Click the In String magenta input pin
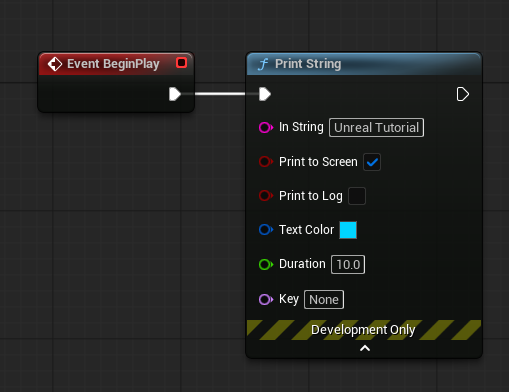 coord(266,127)
